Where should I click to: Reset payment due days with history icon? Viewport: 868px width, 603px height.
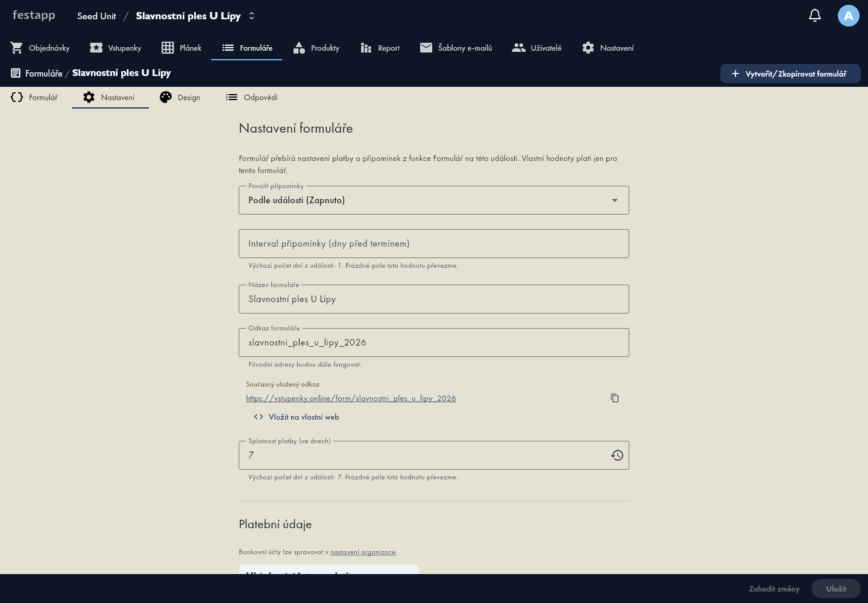pyautogui.click(x=617, y=455)
